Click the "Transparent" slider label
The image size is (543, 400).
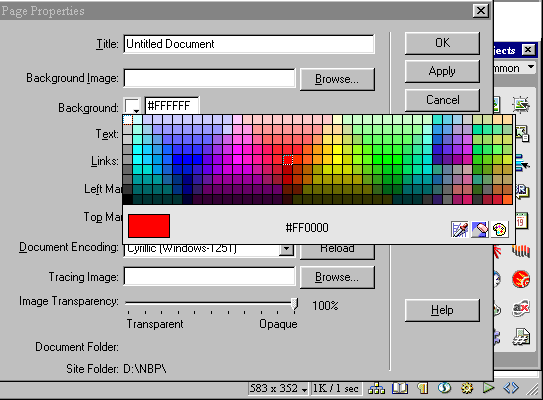[x=155, y=324]
